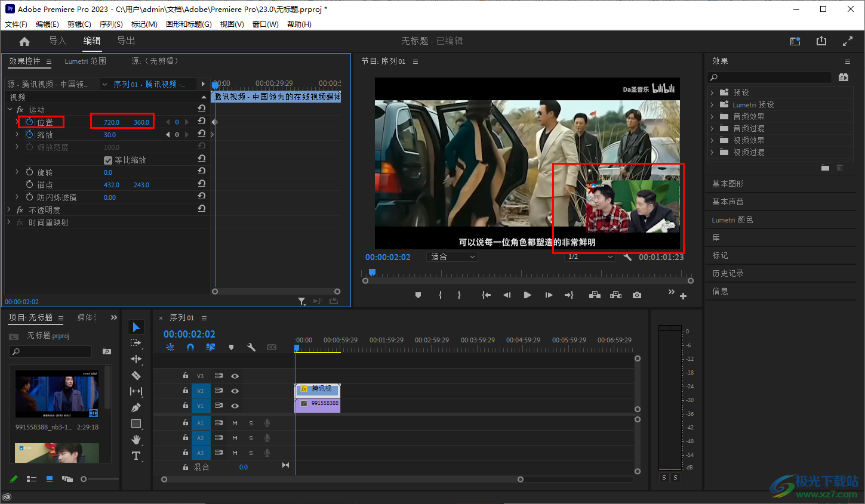Expand the Lumetri Presets folder
865x504 pixels.
click(x=712, y=104)
